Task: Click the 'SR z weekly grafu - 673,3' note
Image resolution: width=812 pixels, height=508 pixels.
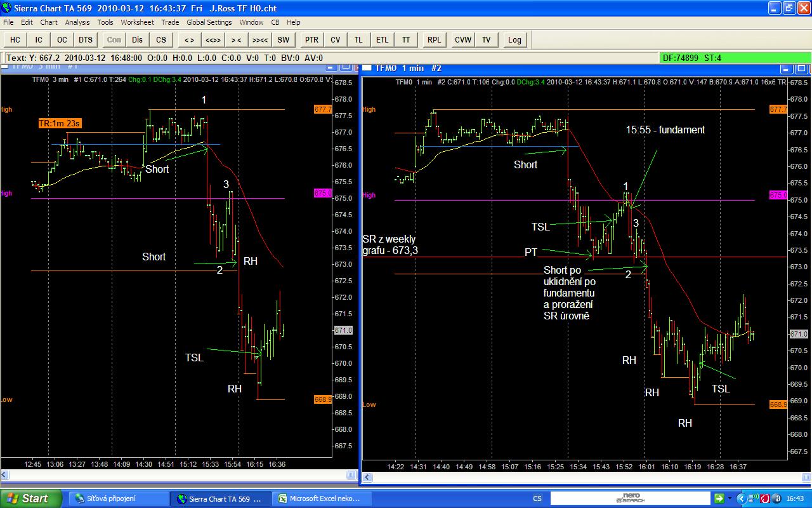Action: pos(390,245)
